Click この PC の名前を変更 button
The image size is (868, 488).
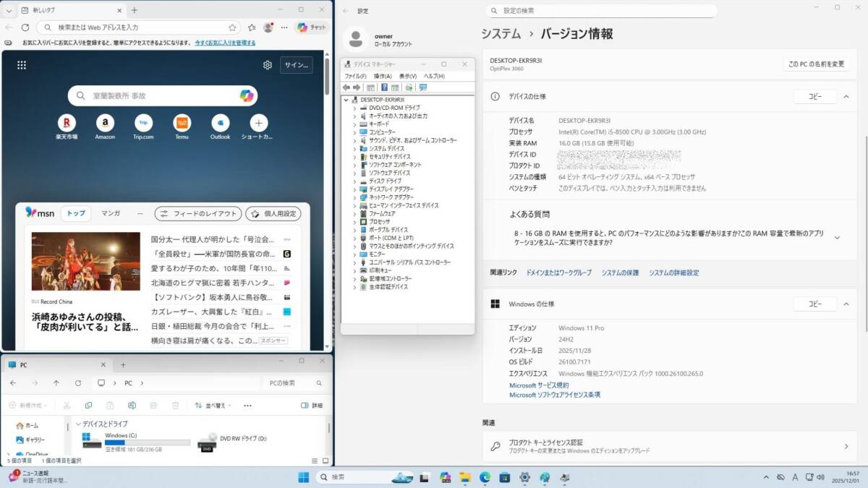coord(816,64)
